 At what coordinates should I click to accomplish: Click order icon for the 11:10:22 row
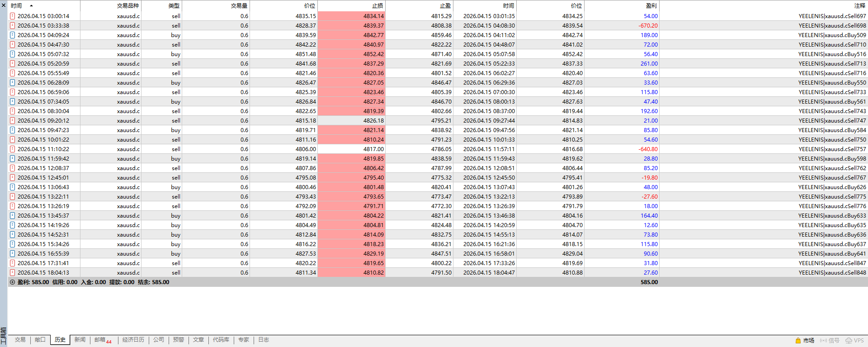tap(13, 149)
